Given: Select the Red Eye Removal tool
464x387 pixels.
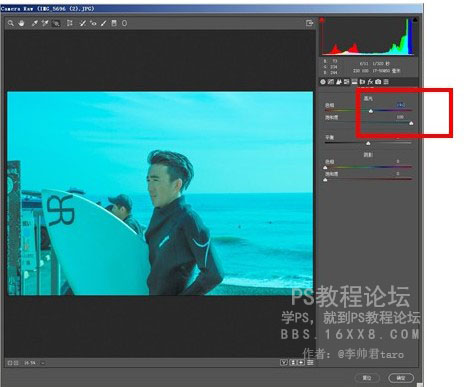Looking at the screenshot, I should [x=93, y=23].
